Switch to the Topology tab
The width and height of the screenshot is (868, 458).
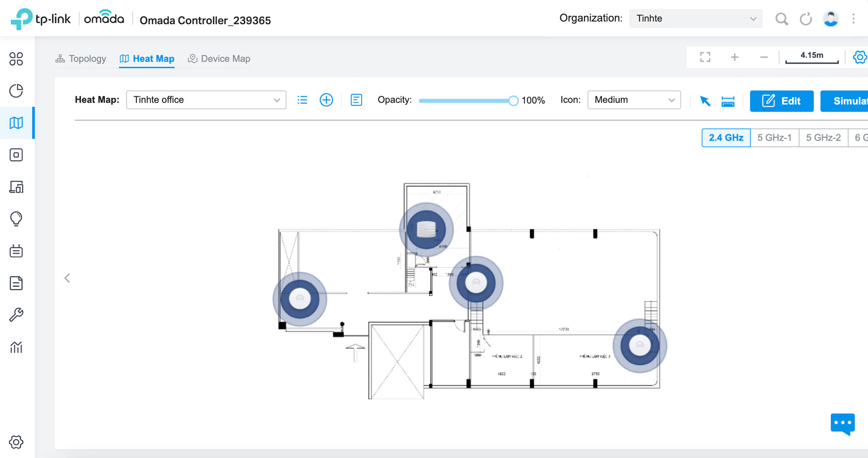81,59
